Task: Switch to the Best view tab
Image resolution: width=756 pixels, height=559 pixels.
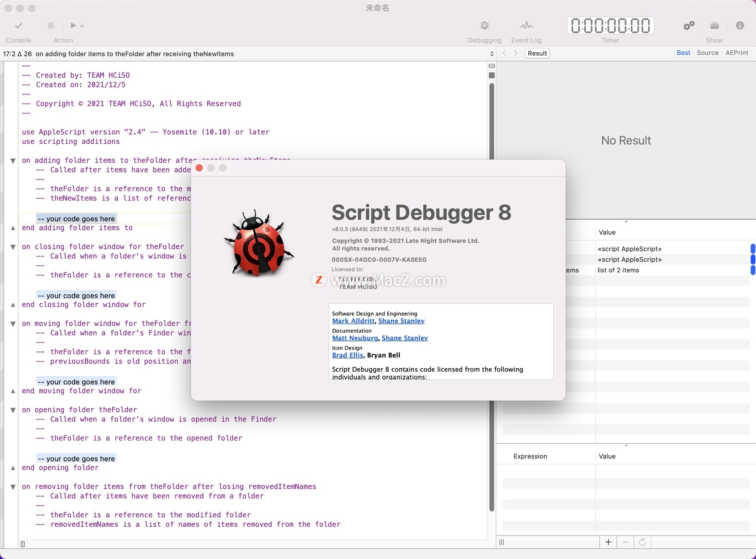Action: (683, 53)
